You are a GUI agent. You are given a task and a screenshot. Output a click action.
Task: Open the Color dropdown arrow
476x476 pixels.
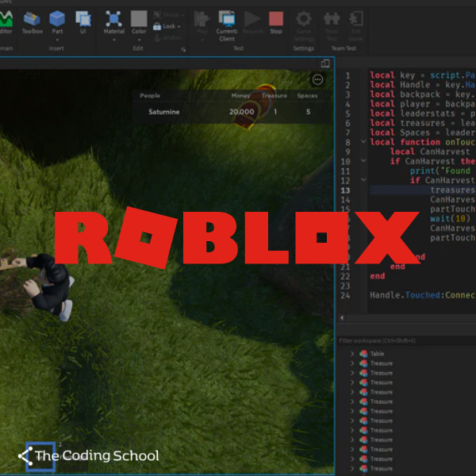tap(139, 40)
